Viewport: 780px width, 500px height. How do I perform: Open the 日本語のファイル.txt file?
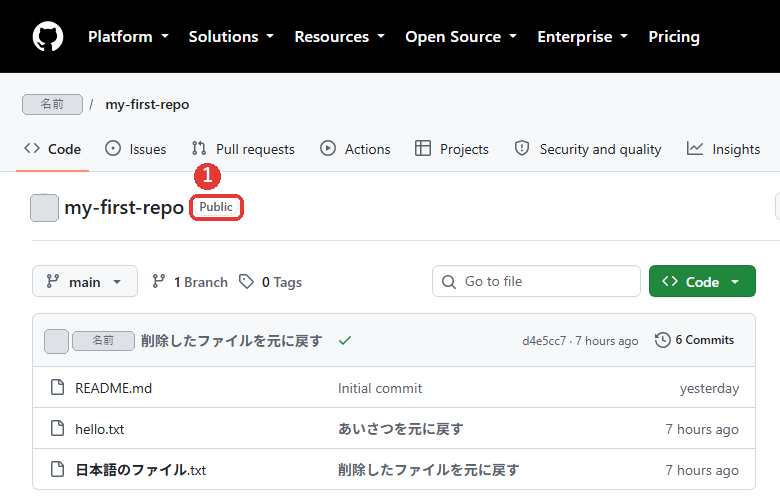(140, 470)
